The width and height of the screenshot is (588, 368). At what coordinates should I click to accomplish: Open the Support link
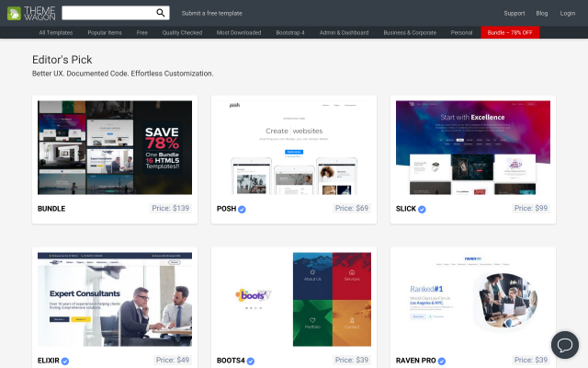pos(514,13)
